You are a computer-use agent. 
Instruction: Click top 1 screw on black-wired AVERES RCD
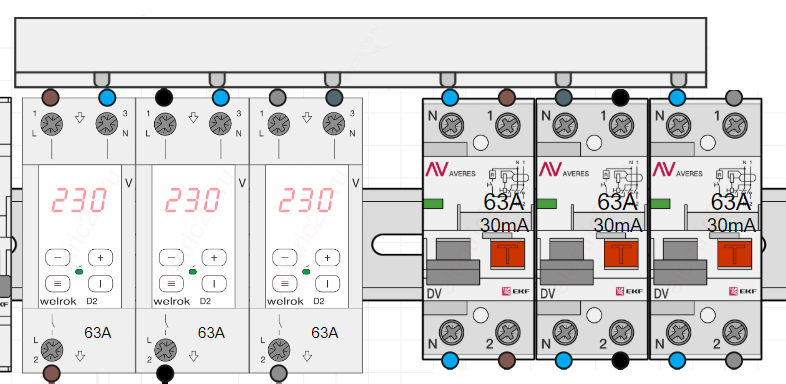coord(621,126)
